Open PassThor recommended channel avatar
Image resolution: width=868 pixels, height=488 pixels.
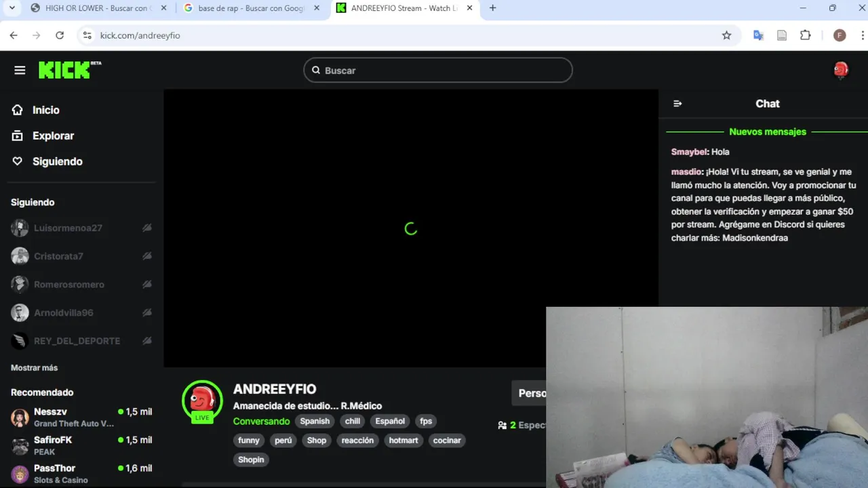(20, 474)
